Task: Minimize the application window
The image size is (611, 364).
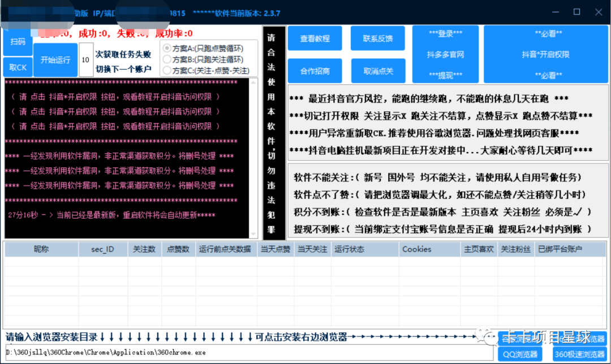Action: pyautogui.click(x=555, y=11)
